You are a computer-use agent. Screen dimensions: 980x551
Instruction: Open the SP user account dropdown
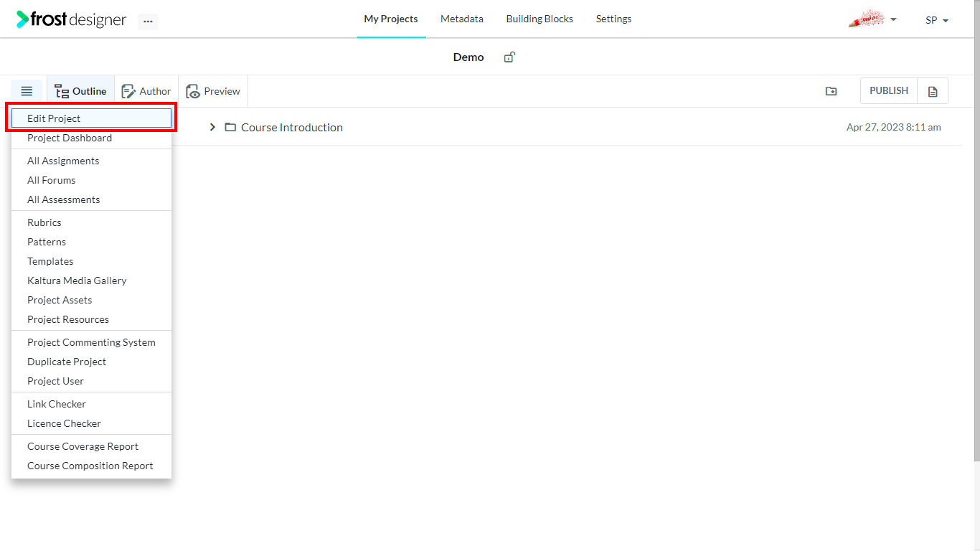(937, 20)
